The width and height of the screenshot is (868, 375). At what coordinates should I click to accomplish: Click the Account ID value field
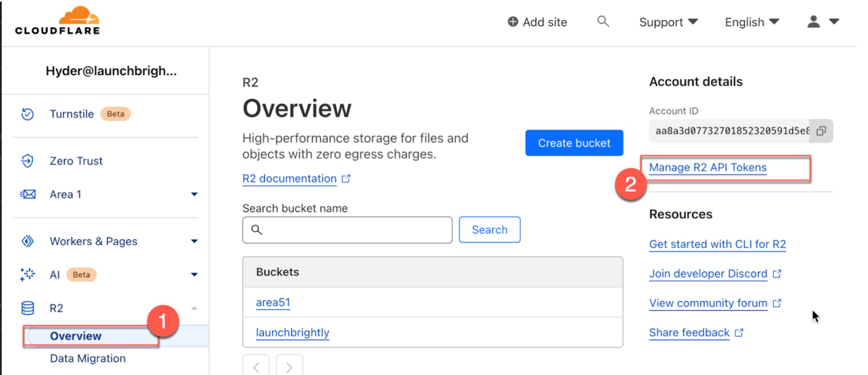click(729, 131)
